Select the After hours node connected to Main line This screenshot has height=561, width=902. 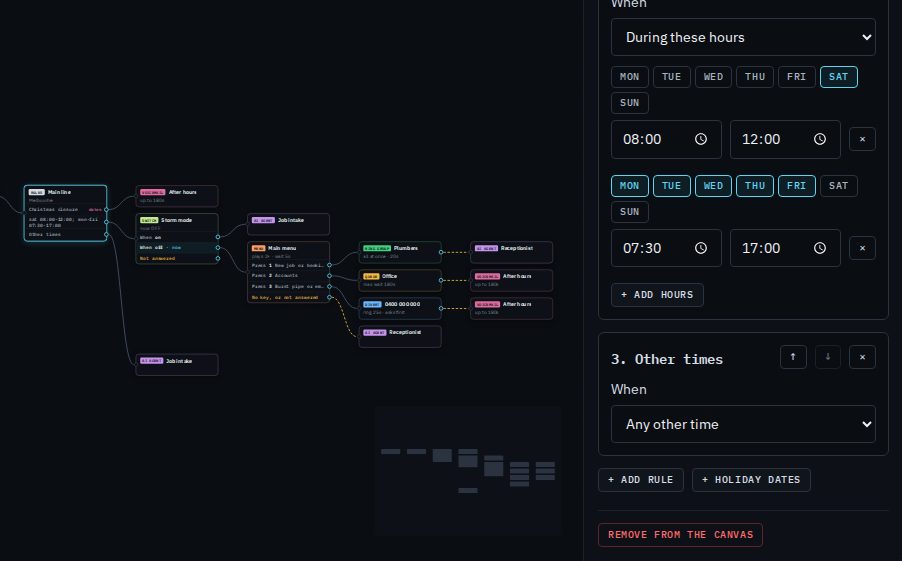coord(177,196)
